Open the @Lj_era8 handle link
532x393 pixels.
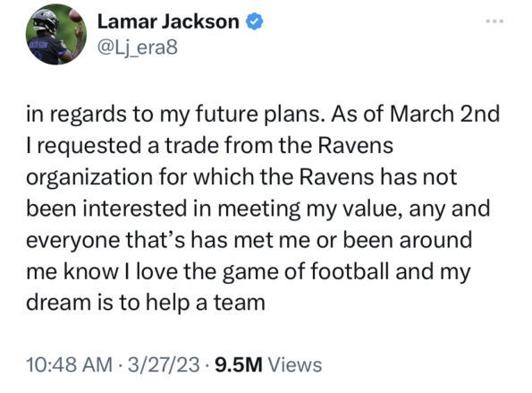138,47
